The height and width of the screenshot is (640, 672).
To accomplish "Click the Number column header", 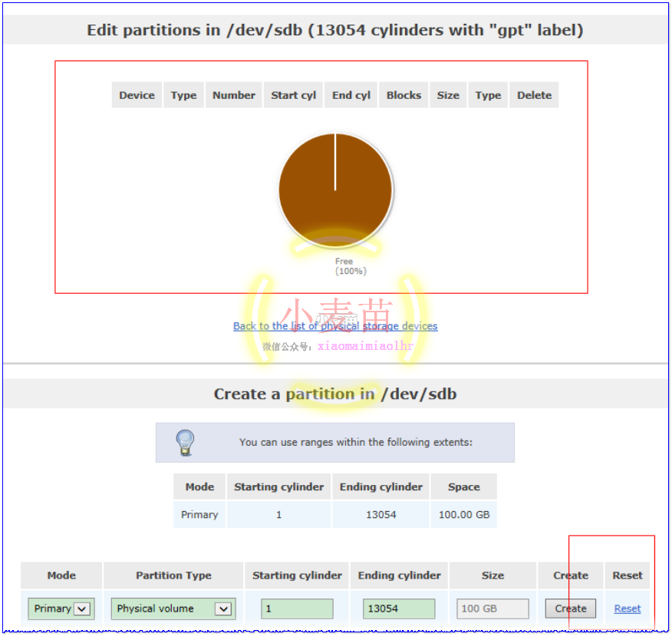I will coord(233,95).
